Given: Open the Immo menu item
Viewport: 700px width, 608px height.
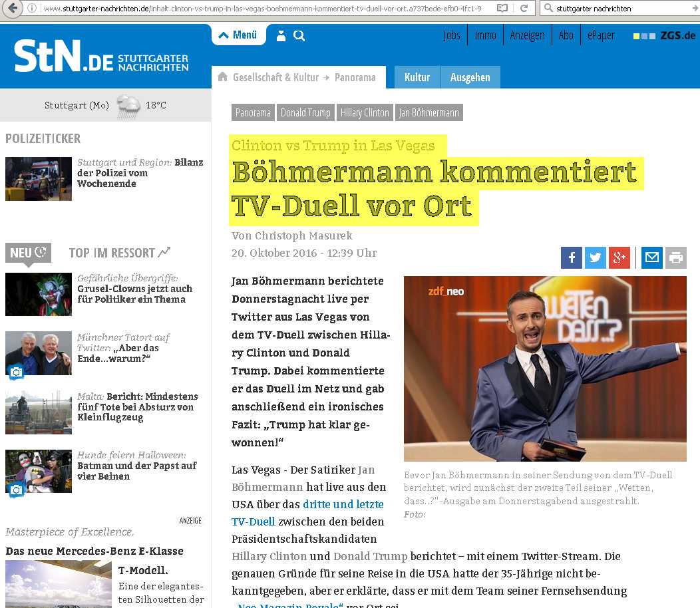Looking at the screenshot, I should (485, 35).
